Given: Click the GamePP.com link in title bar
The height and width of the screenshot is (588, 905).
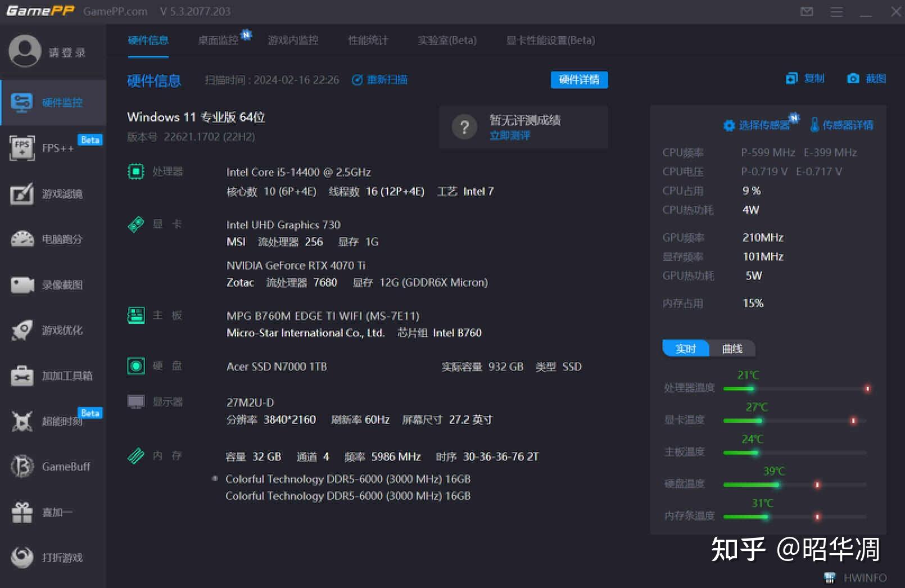Looking at the screenshot, I should pyautogui.click(x=115, y=11).
